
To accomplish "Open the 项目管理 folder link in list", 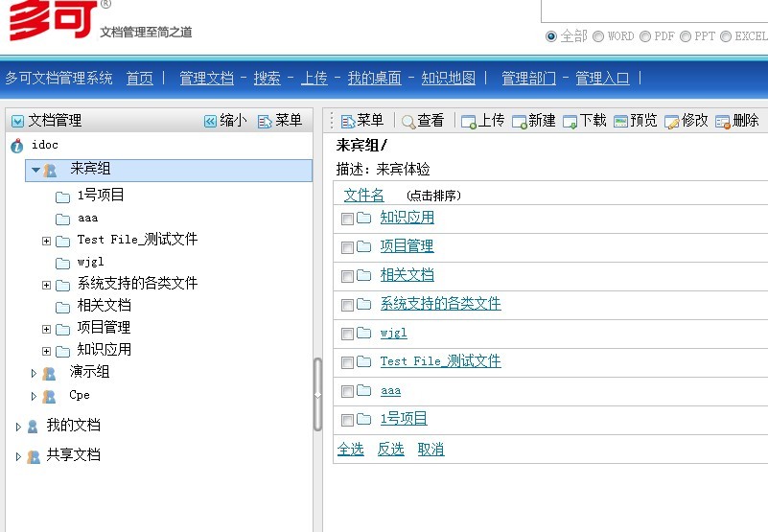I will 407,246.
